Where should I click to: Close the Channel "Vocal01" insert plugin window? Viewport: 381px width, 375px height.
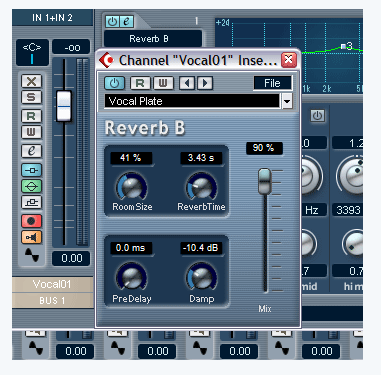288,60
